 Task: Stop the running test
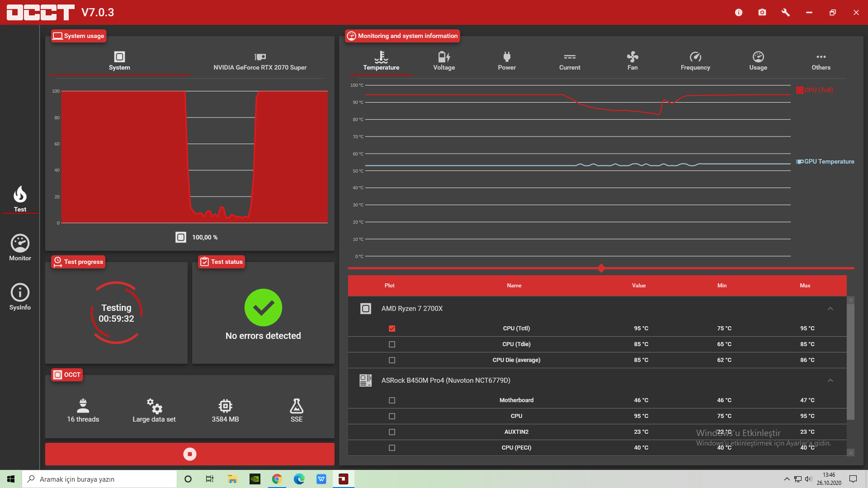(190, 454)
